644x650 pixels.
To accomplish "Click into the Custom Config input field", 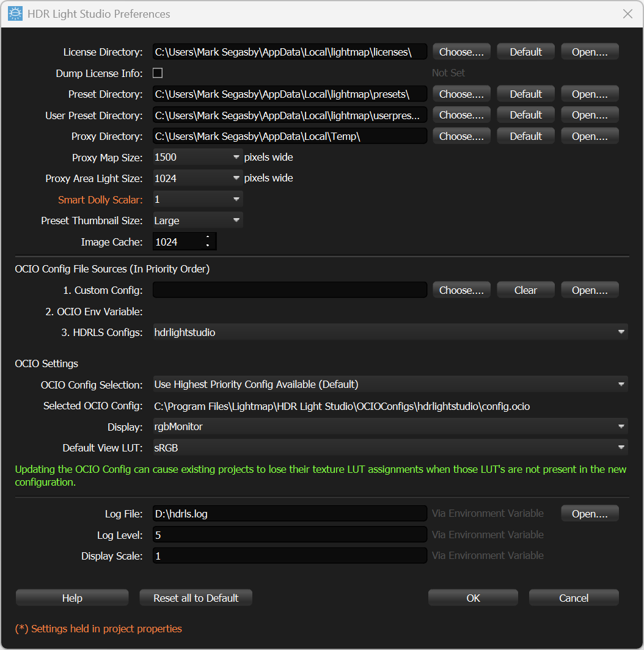I will click(290, 290).
